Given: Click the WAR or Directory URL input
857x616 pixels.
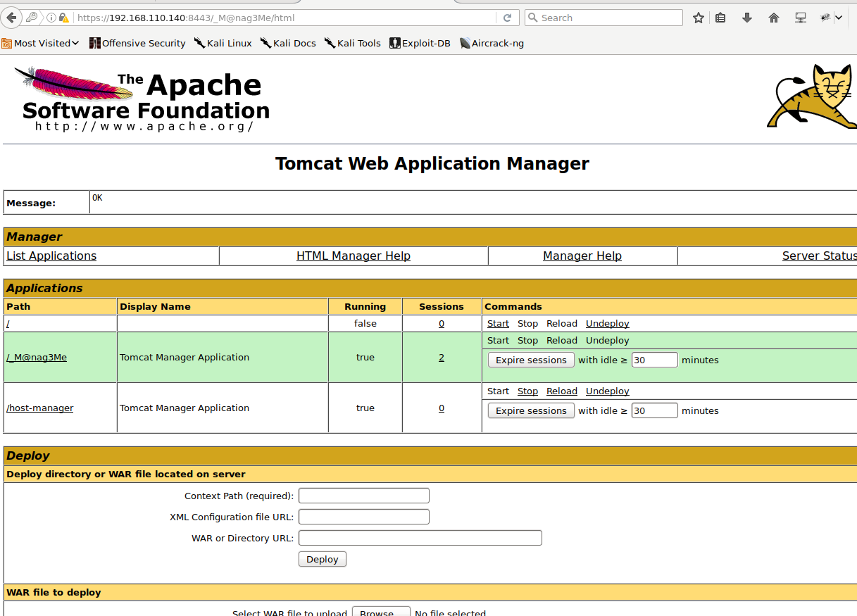Looking at the screenshot, I should pos(420,538).
